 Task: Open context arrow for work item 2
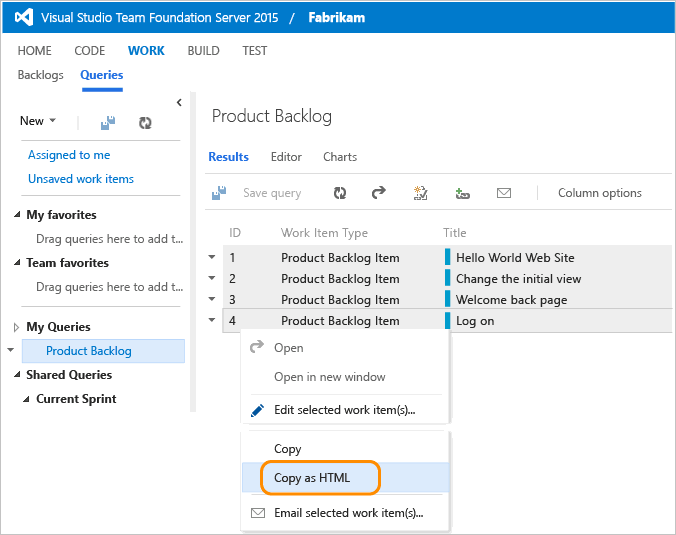click(x=211, y=278)
